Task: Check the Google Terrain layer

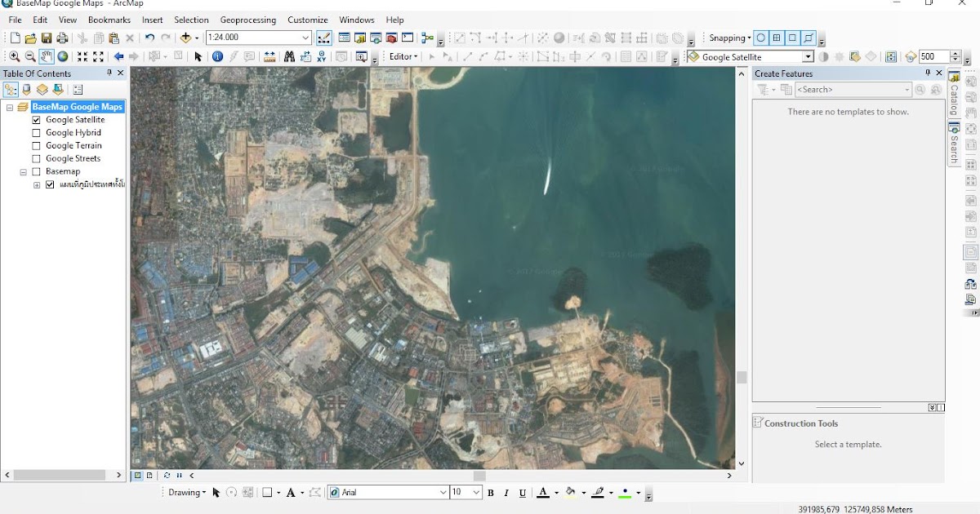Action: tap(34, 145)
